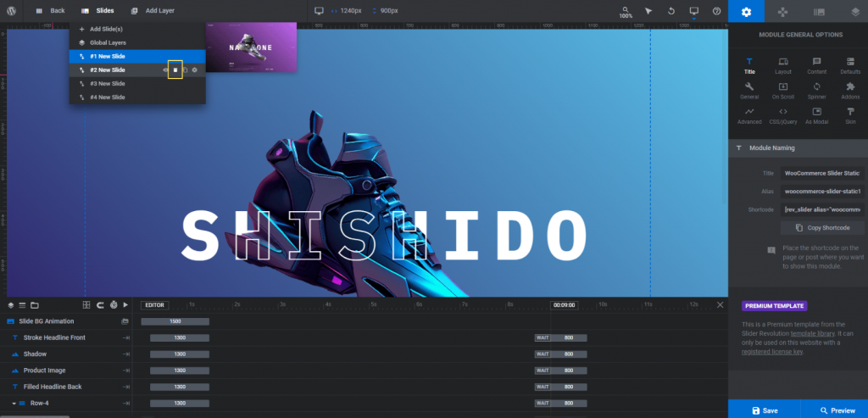
Task: Select #4 New Slide
Action: pos(137,98)
